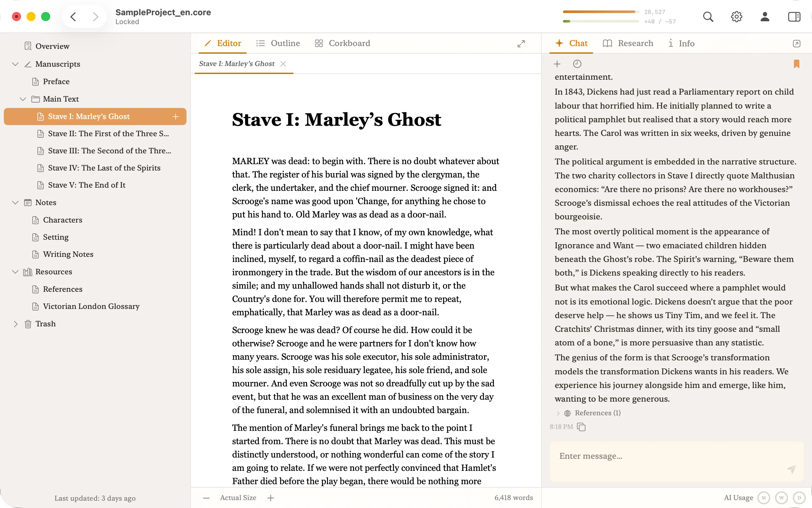Toggle the right sidebar panel icon
This screenshot has width=812, height=508.
point(794,17)
